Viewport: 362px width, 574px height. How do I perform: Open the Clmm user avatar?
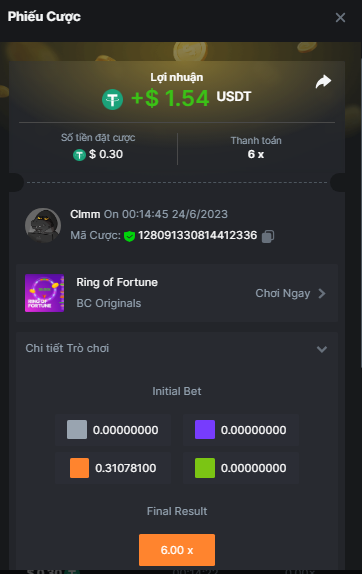tap(43, 225)
